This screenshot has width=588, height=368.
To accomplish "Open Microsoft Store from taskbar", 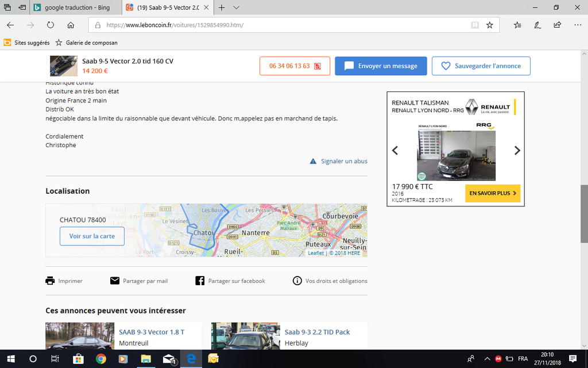I will coord(78,359).
